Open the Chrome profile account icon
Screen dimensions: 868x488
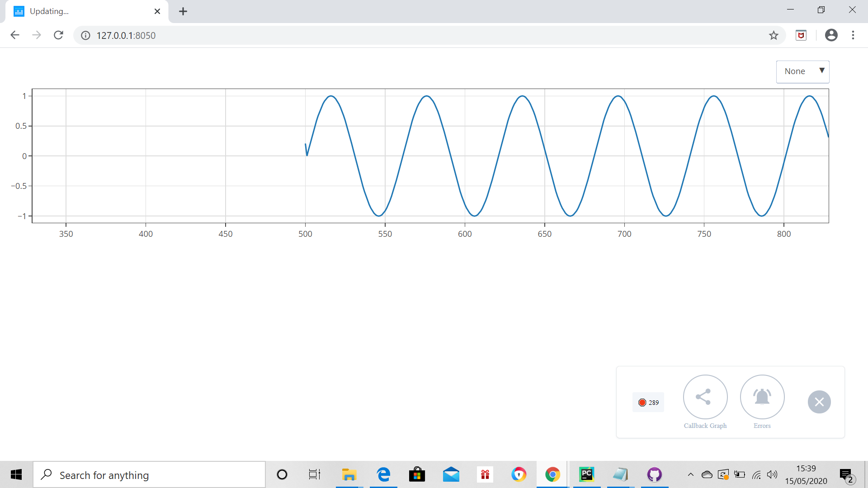click(x=831, y=35)
